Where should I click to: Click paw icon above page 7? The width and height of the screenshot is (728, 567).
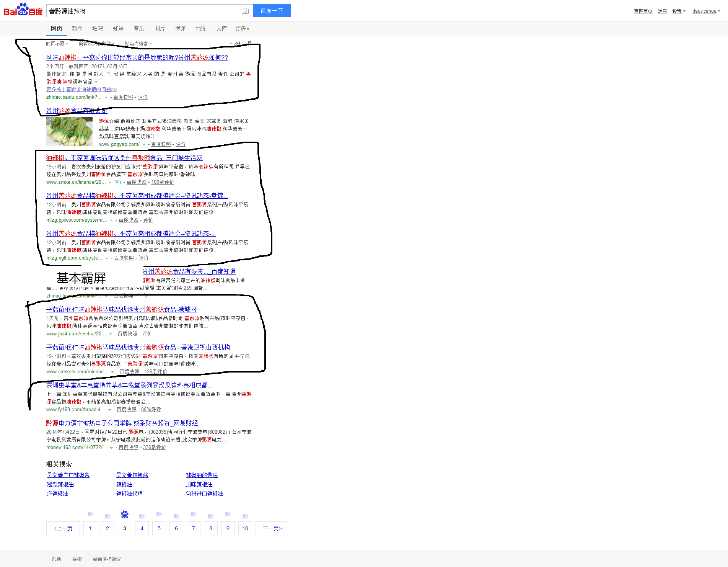click(194, 514)
